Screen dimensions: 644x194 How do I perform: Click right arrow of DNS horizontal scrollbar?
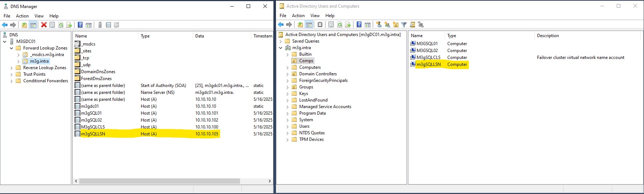point(270,181)
